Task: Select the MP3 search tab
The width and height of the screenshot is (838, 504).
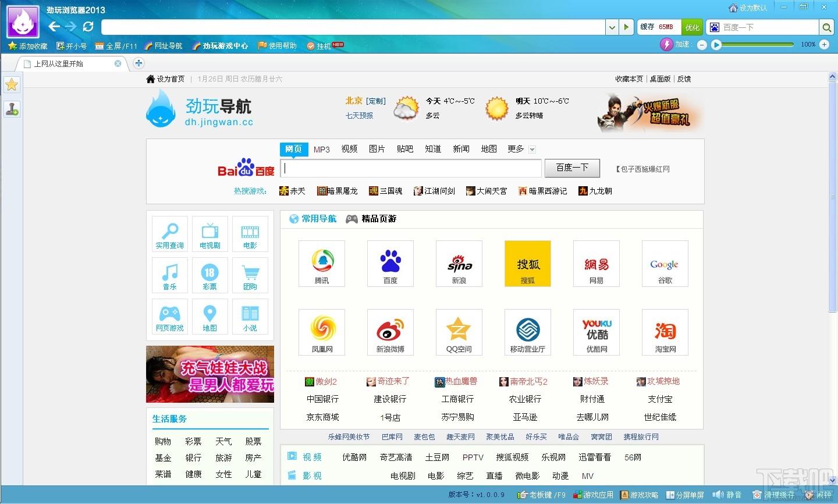Action: pyautogui.click(x=322, y=149)
